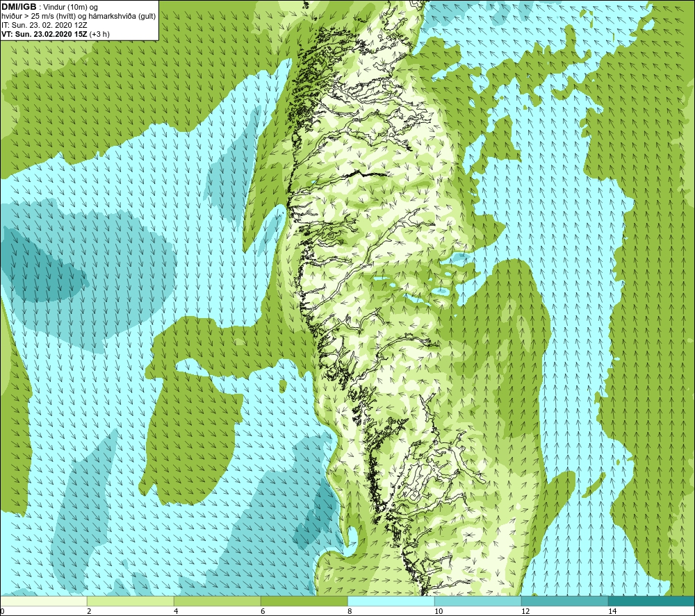This screenshot has width=695, height=616.
Task: Click the 6–8 dark green legend swatch
Action: (304, 601)
